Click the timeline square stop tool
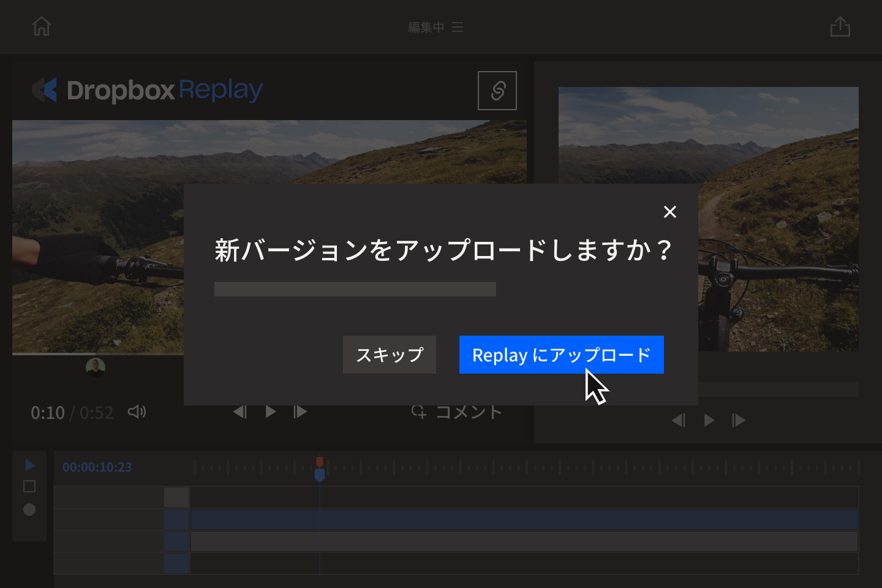Viewport: 882px width, 588px height. [29, 486]
